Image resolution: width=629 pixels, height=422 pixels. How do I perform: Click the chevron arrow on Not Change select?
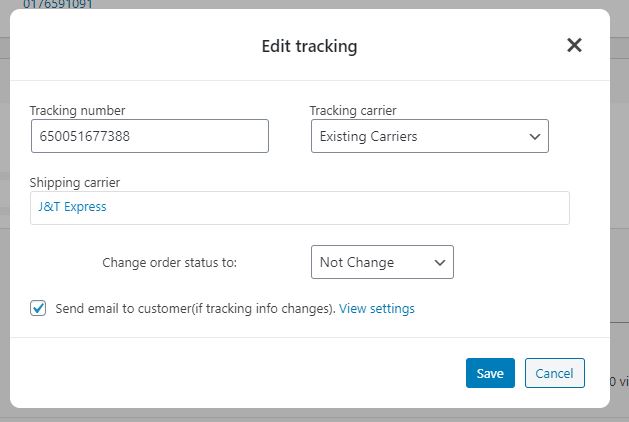[x=440, y=262]
